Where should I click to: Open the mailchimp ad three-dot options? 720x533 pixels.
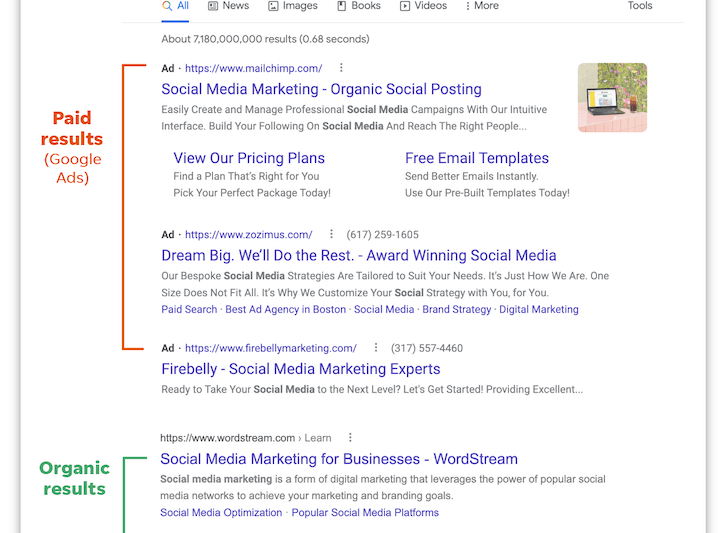[x=341, y=68]
